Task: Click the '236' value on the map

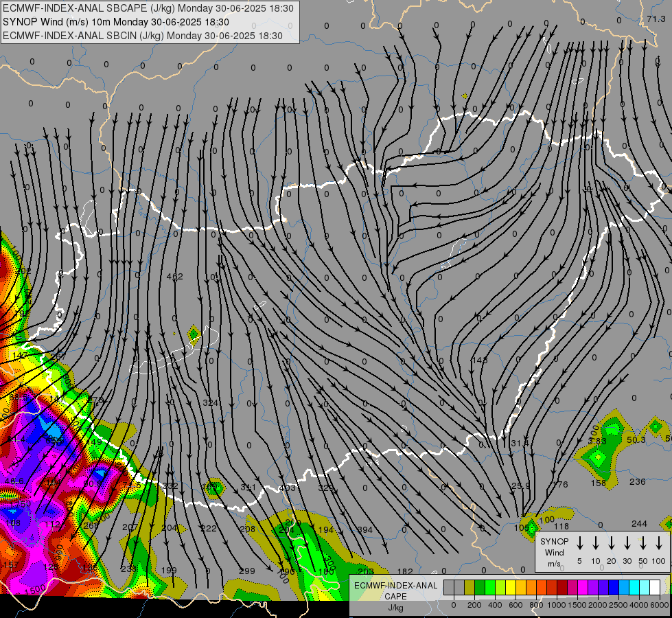Action: pyautogui.click(x=637, y=481)
